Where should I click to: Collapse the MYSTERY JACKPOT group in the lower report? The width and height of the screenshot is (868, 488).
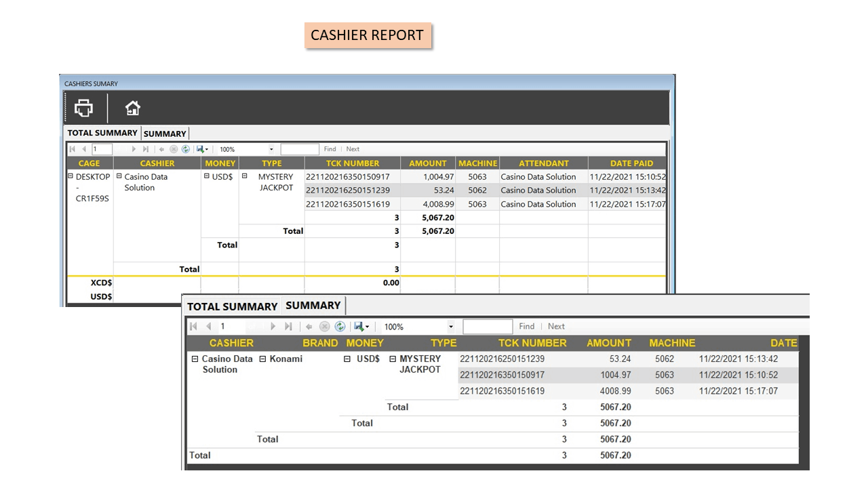[x=393, y=359]
